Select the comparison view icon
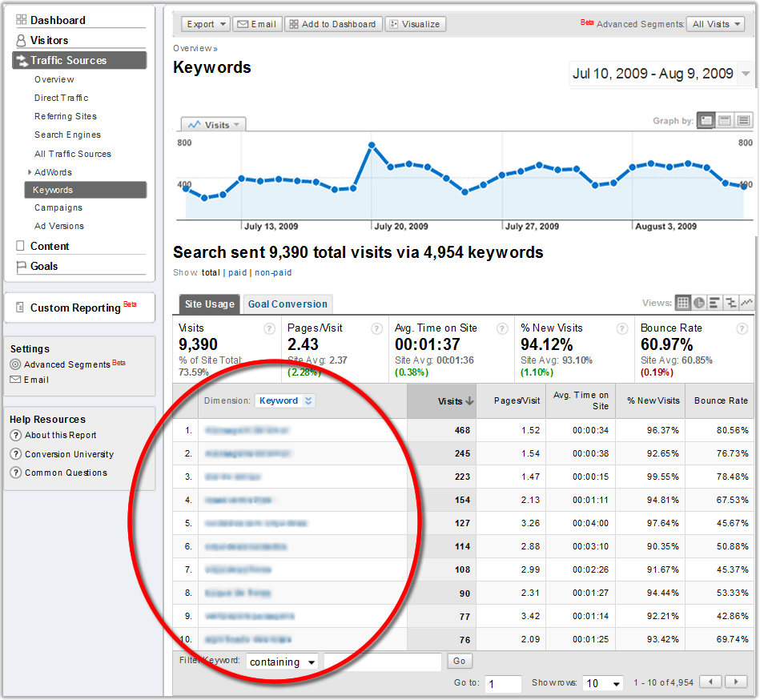This screenshot has width=760, height=700. [730, 303]
